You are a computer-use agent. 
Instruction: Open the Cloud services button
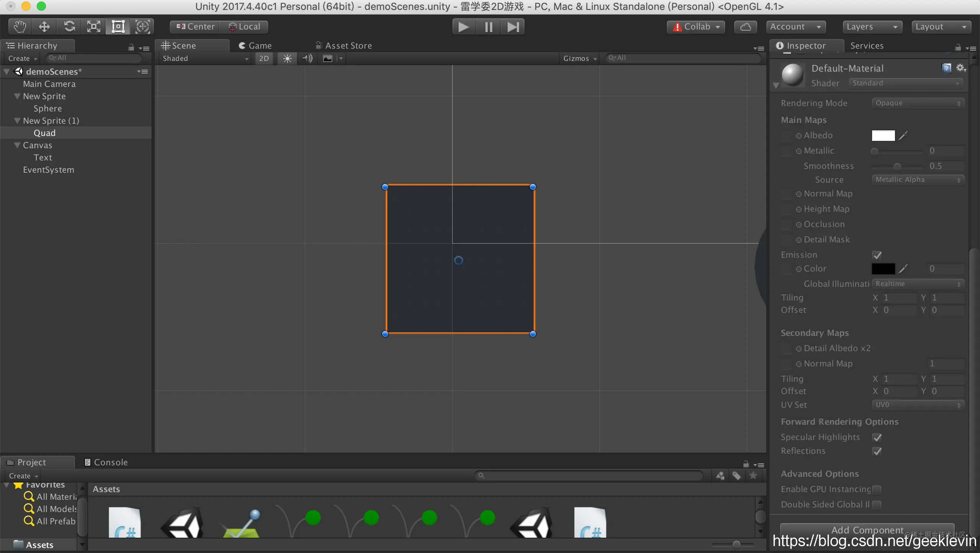click(745, 27)
